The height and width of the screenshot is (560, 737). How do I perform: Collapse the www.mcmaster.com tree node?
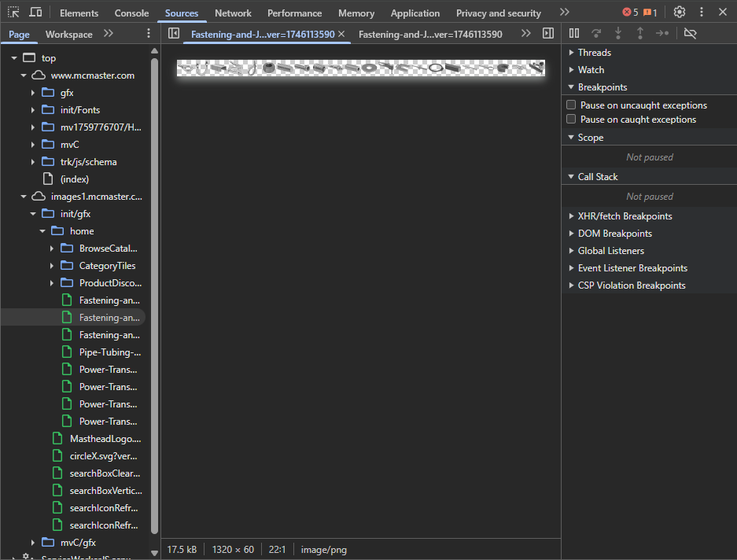[24, 76]
